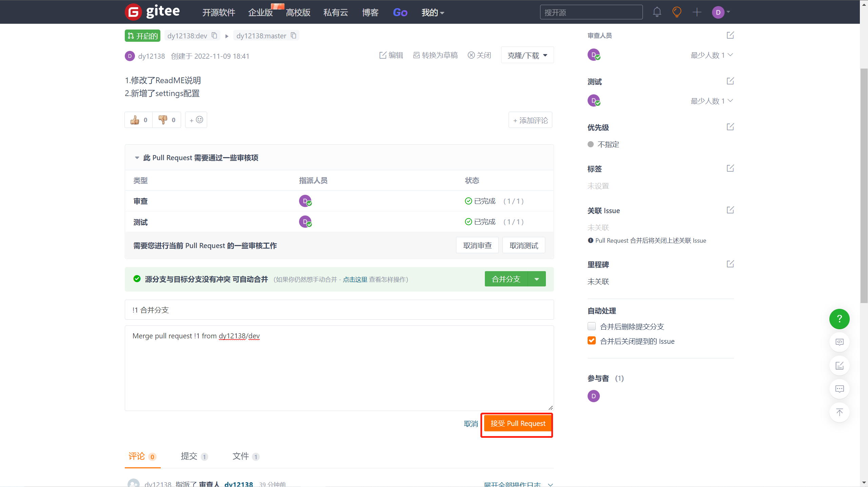The height and width of the screenshot is (487, 868).
Task: Open the 开源软件 menu item
Action: (219, 13)
